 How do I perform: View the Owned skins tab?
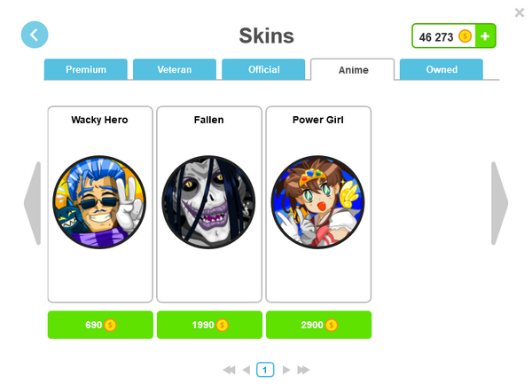pos(442,69)
